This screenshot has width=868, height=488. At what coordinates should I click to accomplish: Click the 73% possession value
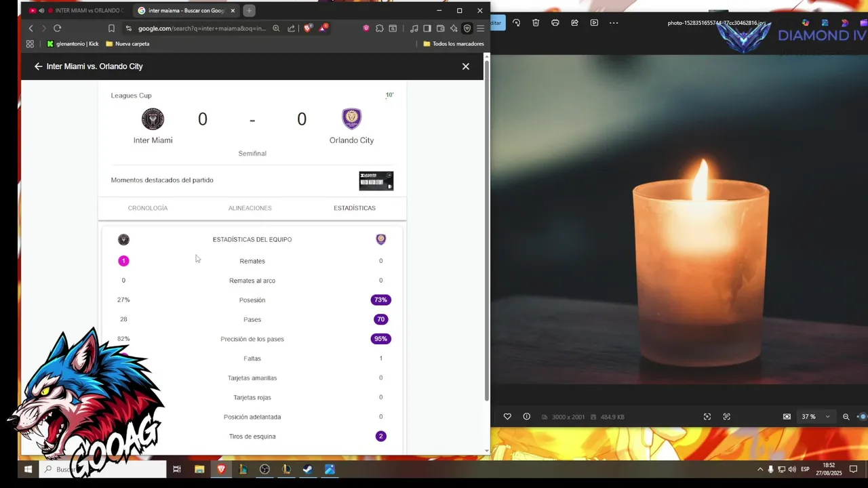tap(381, 300)
